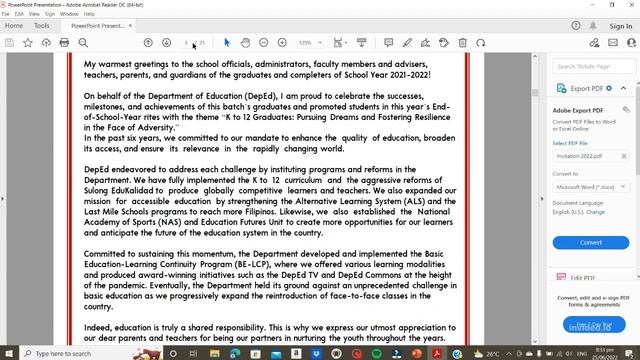Choose the Selection arrow tool
Screen dimensions: 640x360
point(227,42)
